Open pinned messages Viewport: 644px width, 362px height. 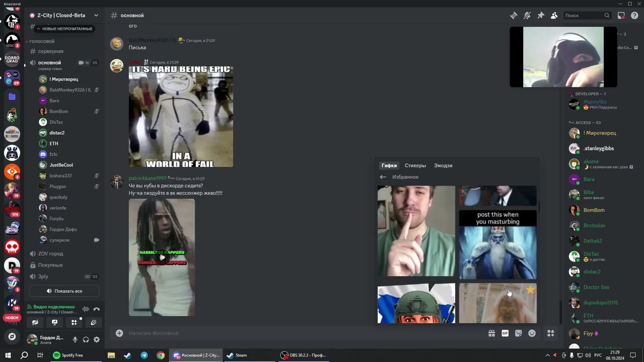click(541, 16)
